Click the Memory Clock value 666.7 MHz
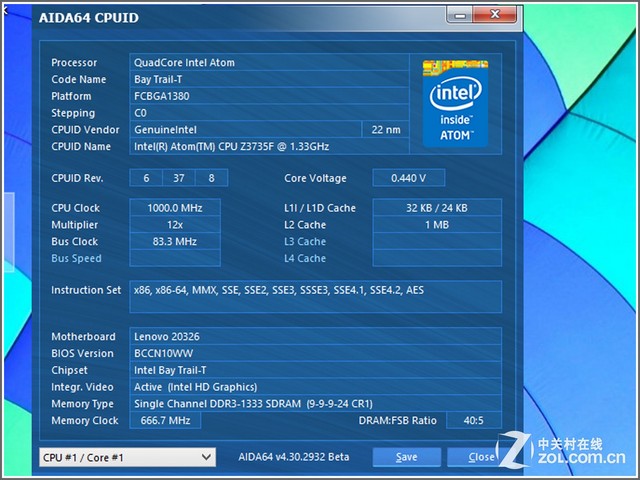This screenshot has width=640, height=480. tap(165, 420)
